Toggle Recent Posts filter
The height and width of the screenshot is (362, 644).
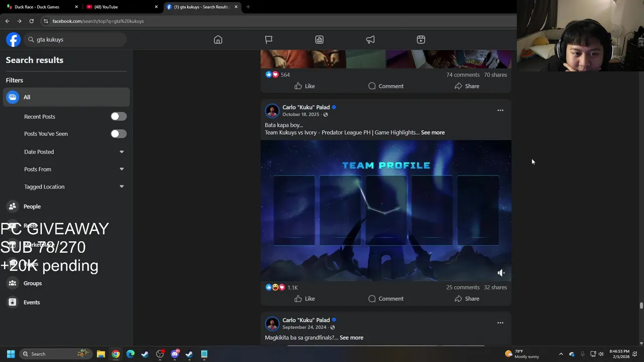tap(119, 117)
